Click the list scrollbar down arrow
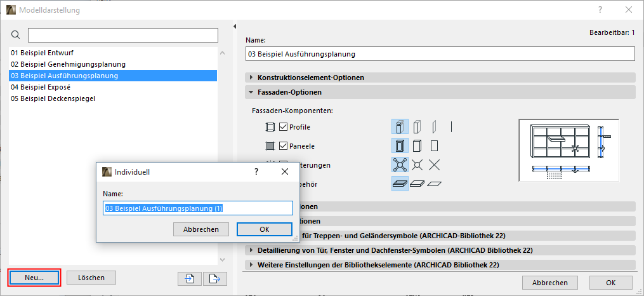 [223, 259]
